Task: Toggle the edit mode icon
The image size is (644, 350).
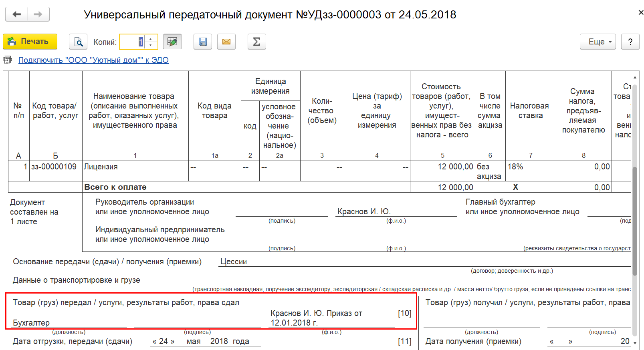Action: point(172,42)
